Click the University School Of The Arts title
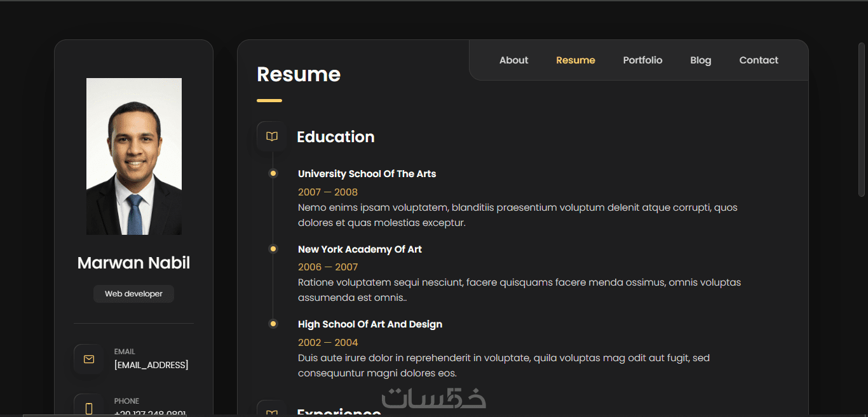The height and width of the screenshot is (417, 868). (367, 174)
